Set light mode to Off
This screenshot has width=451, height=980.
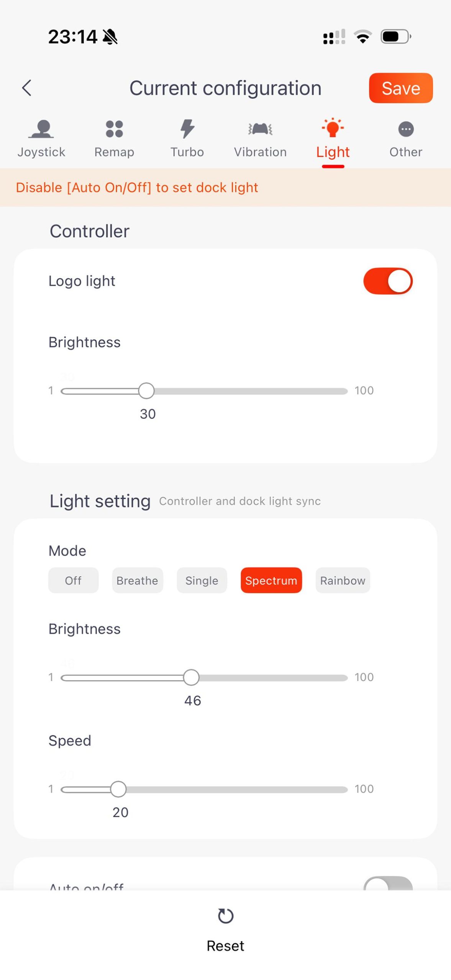73,580
